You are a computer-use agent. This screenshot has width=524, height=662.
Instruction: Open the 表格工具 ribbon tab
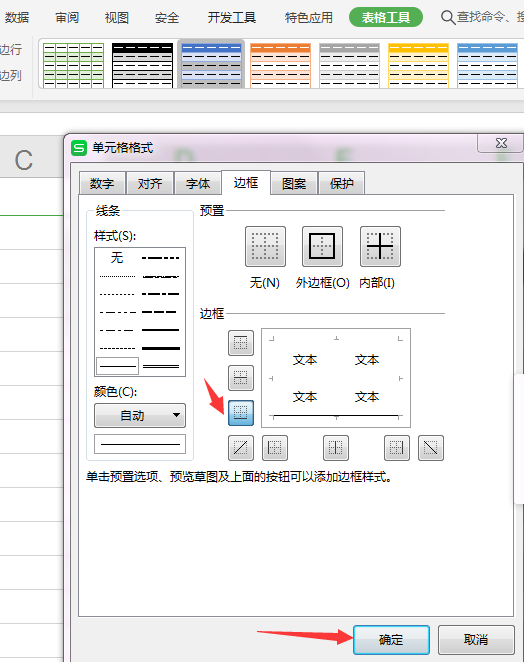[386, 17]
